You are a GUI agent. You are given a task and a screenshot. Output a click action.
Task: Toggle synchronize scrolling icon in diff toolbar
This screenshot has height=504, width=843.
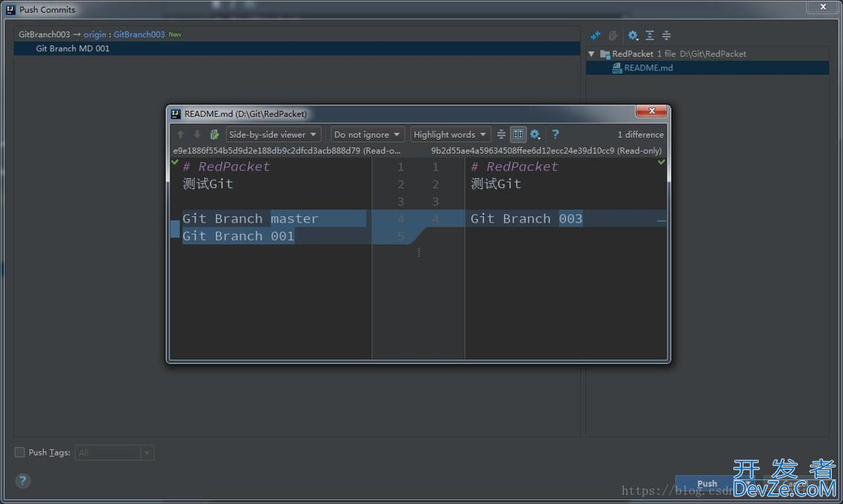coord(518,134)
